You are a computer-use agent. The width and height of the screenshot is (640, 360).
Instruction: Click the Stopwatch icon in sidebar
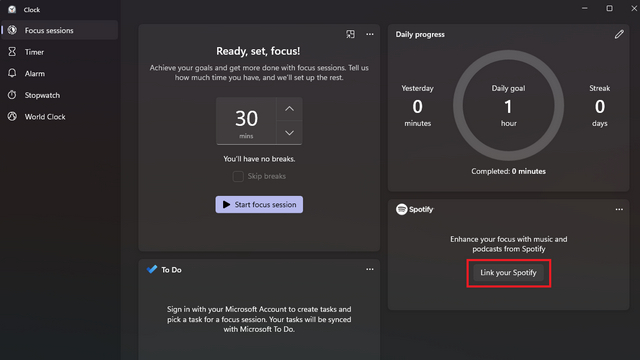tap(12, 95)
